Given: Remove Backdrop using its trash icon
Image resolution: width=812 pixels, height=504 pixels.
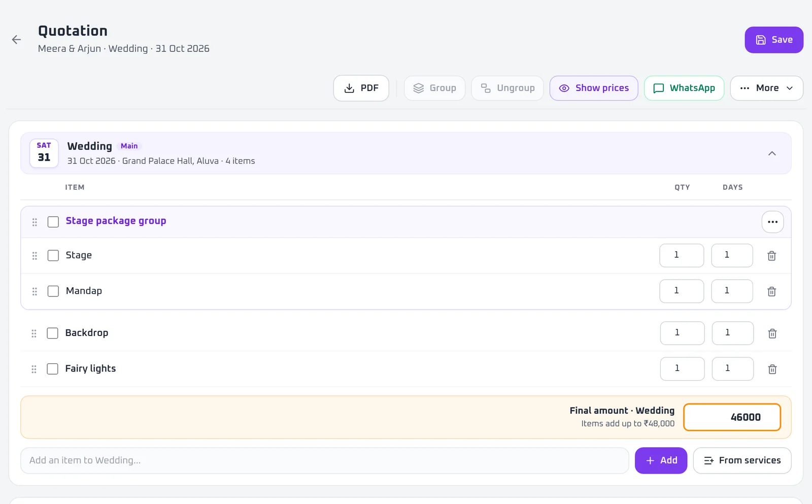Looking at the screenshot, I should pyautogui.click(x=772, y=333).
